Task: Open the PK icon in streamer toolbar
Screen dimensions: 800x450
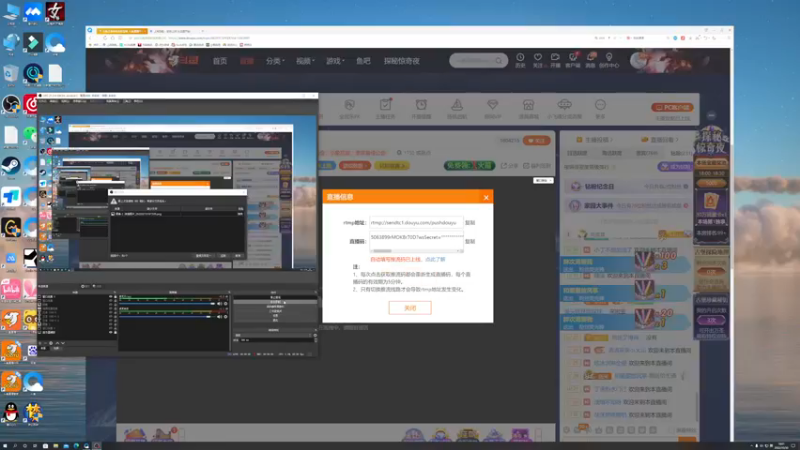Action: [349, 105]
